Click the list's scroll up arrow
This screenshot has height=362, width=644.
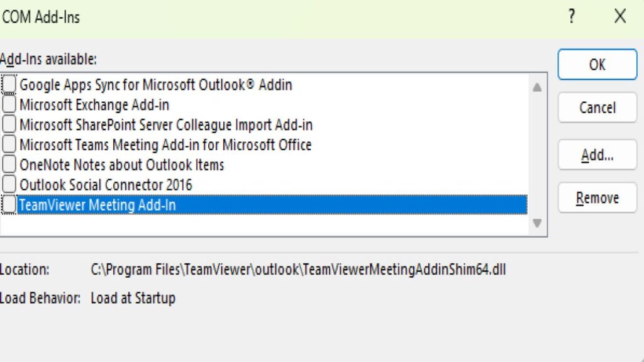(537, 87)
